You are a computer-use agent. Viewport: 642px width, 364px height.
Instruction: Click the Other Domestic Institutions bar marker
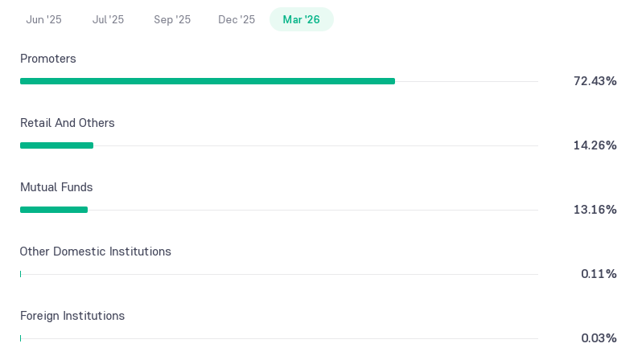coord(20,274)
